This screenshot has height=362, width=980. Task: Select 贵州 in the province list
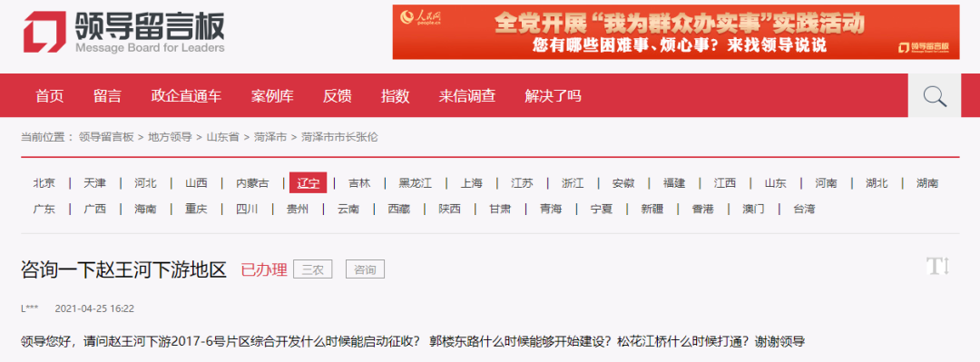tap(298, 209)
